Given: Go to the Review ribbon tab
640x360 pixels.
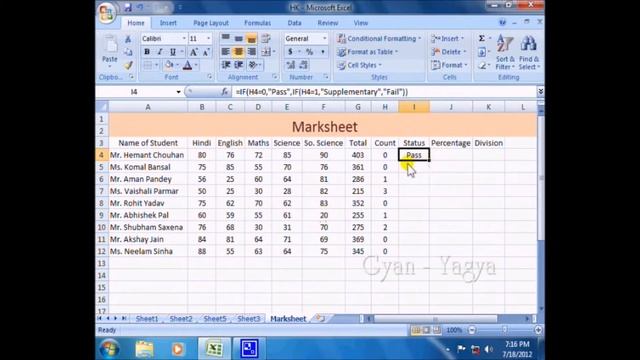Looking at the screenshot, I should coord(328,23).
